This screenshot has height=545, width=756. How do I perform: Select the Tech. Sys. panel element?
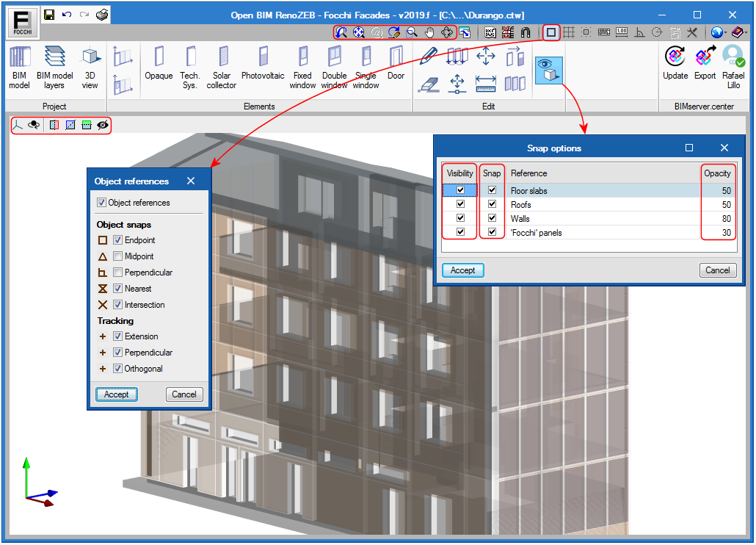click(x=190, y=68)
